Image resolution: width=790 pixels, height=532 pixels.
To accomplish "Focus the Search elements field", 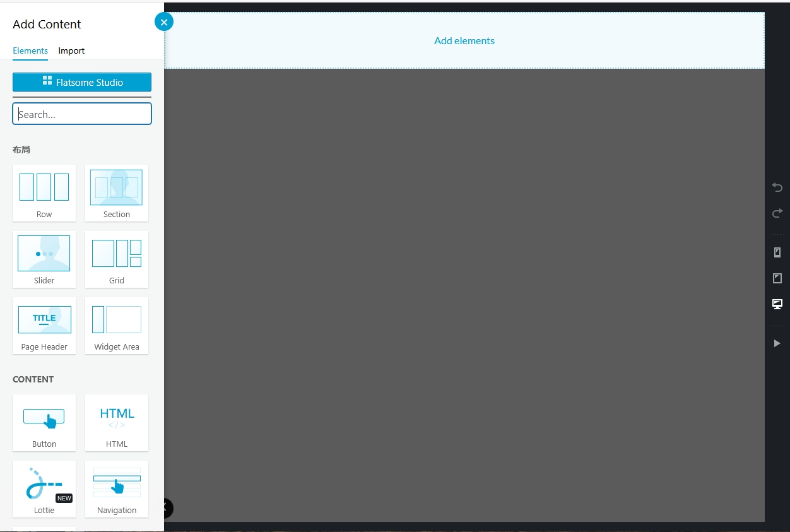I will click(82, 114).
